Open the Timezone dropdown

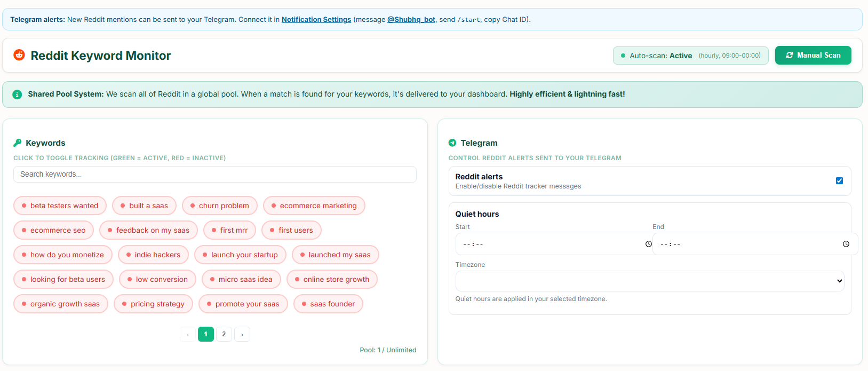650,281
